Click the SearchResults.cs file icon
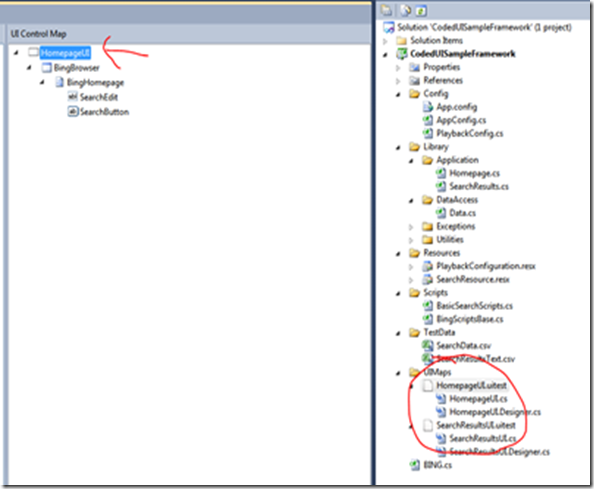Image resolution: width=594 pixels, height=489 pixels. [441, 186]
